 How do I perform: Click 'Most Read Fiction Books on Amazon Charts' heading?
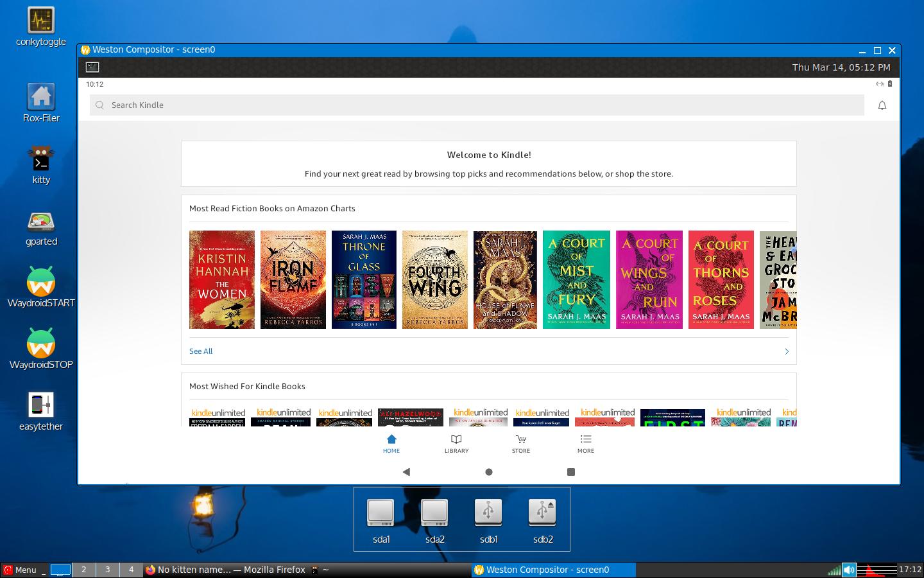tap(272, 209)
